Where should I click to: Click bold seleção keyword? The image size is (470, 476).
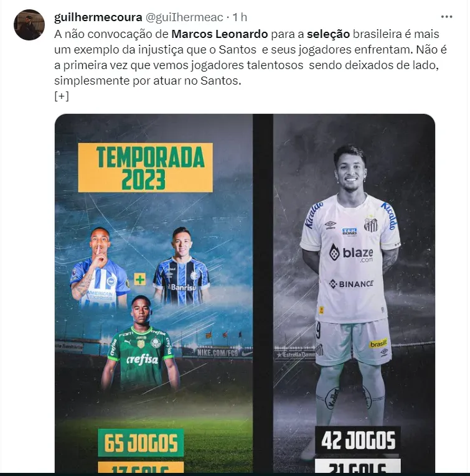(328, 34)
